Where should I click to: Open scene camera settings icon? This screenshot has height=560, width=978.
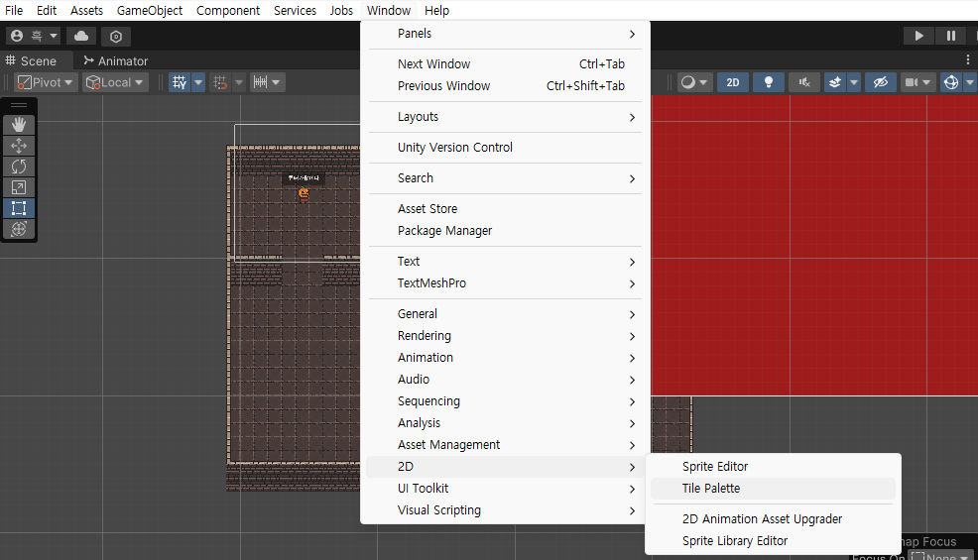click(912, 82)
